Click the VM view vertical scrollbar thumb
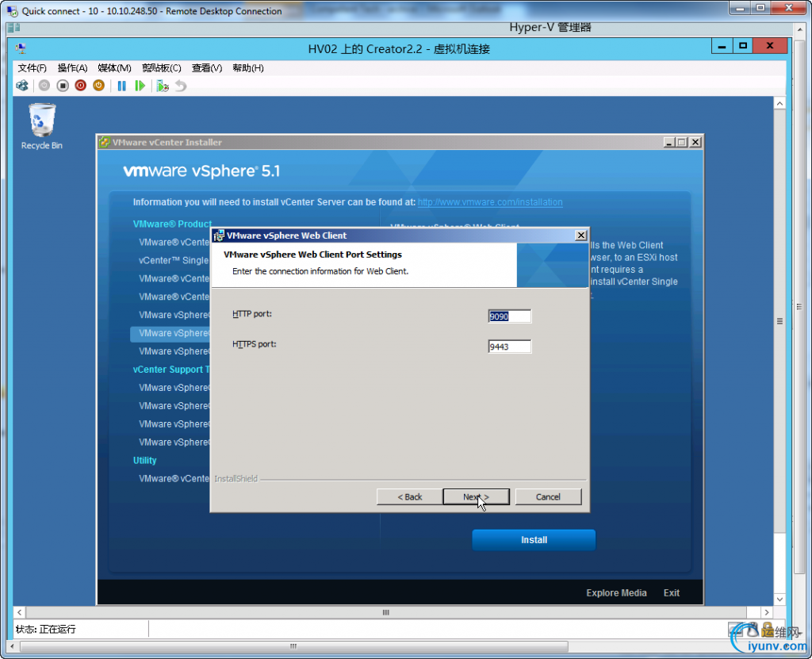Viewport: 812px width, 659px height. pyautogui.click(x=779, y=321)
